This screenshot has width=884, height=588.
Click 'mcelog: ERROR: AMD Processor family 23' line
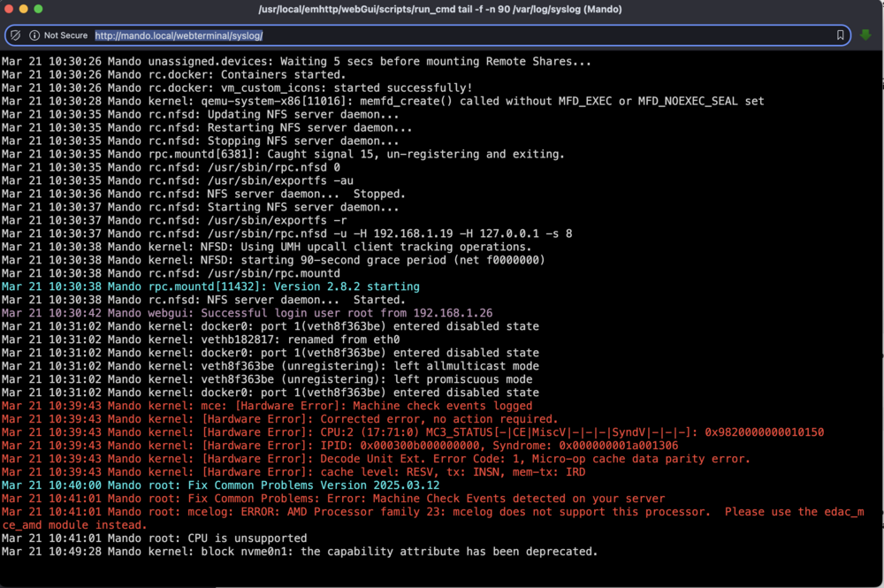(432, 518)
